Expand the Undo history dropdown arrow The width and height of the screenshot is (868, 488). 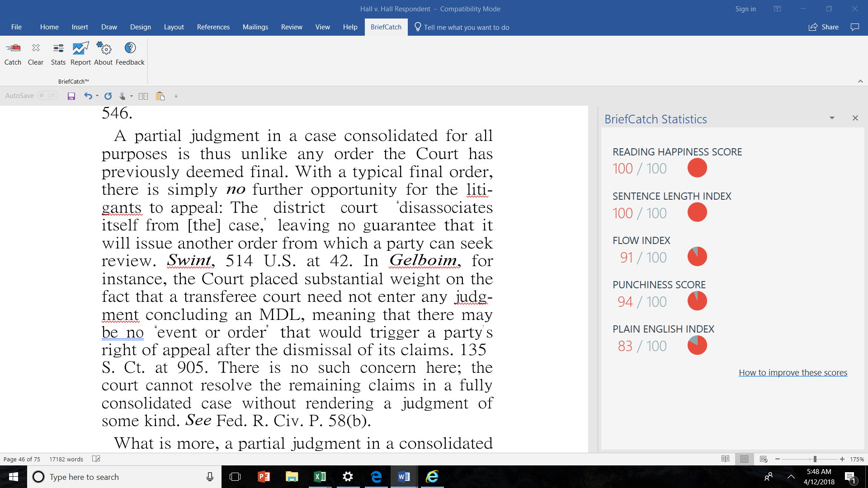point(97,96)
